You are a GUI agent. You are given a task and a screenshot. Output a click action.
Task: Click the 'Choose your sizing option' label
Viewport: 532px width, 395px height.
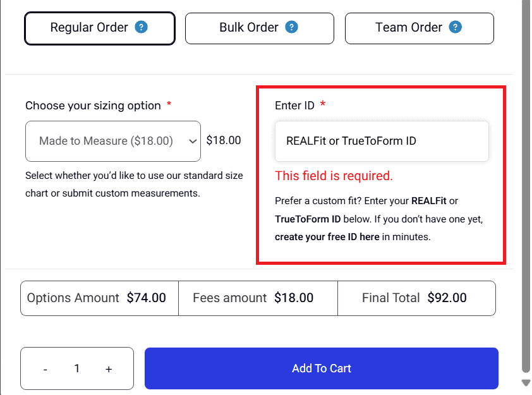pyautogui.click(x=93, y=106)
